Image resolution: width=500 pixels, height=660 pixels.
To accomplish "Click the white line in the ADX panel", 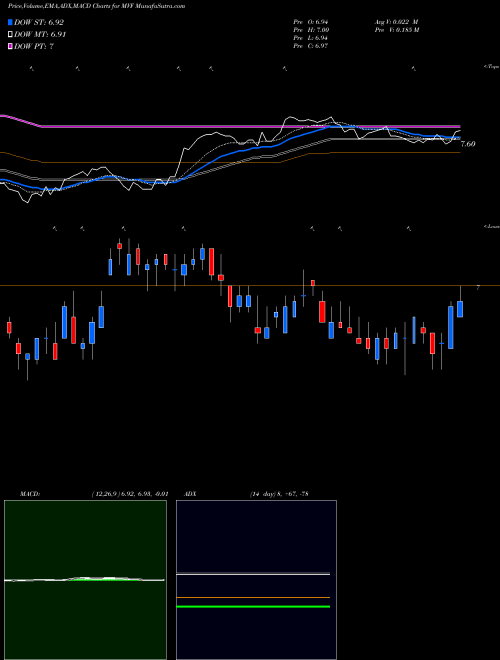I will (253, 574).
